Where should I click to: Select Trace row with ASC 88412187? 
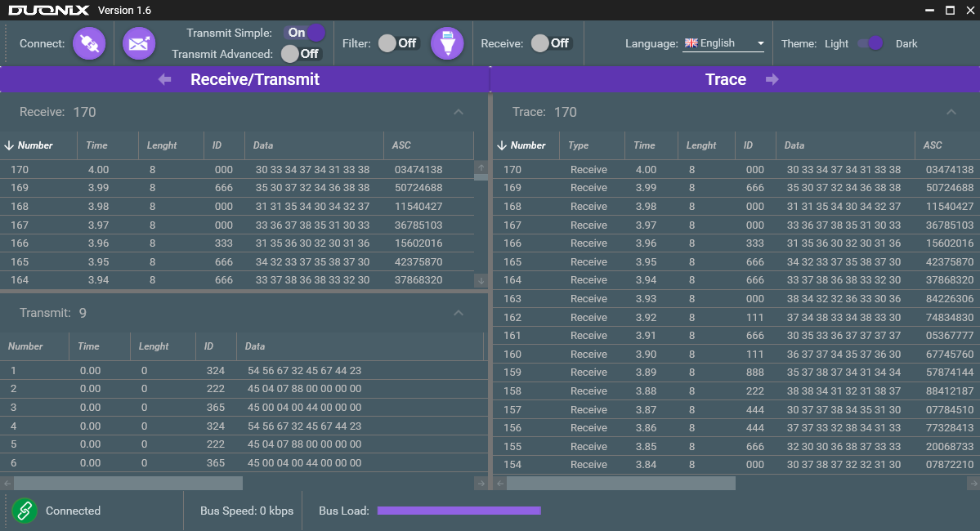click(736, 391)
